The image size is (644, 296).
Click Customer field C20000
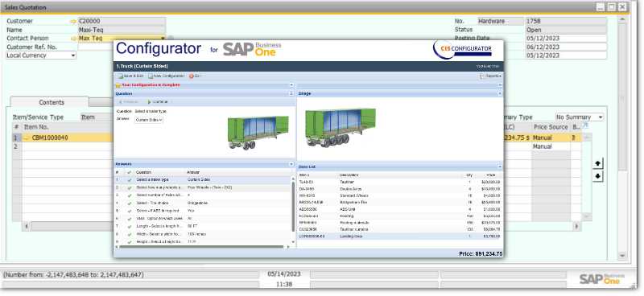122,21
